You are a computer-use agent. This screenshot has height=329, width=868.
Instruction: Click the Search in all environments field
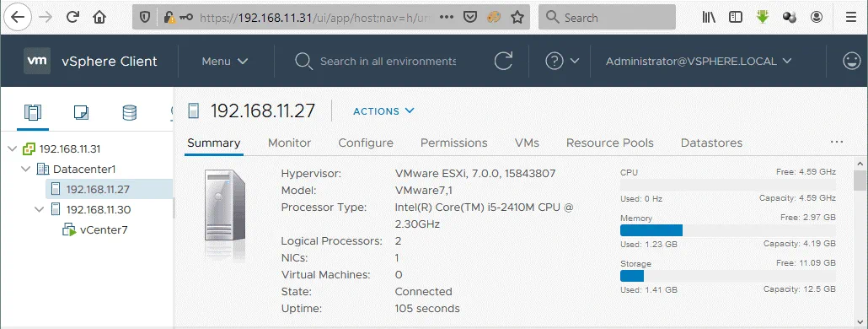click(x=388, y=61)
